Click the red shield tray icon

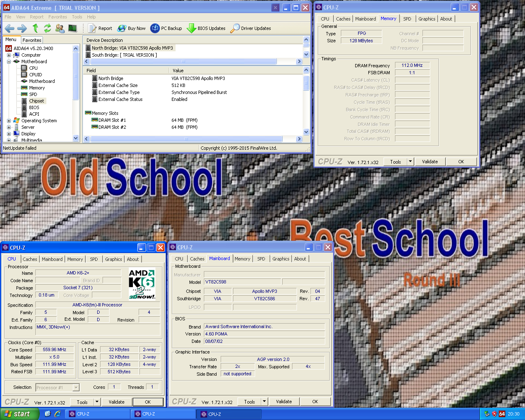click(x=494, y=414)
